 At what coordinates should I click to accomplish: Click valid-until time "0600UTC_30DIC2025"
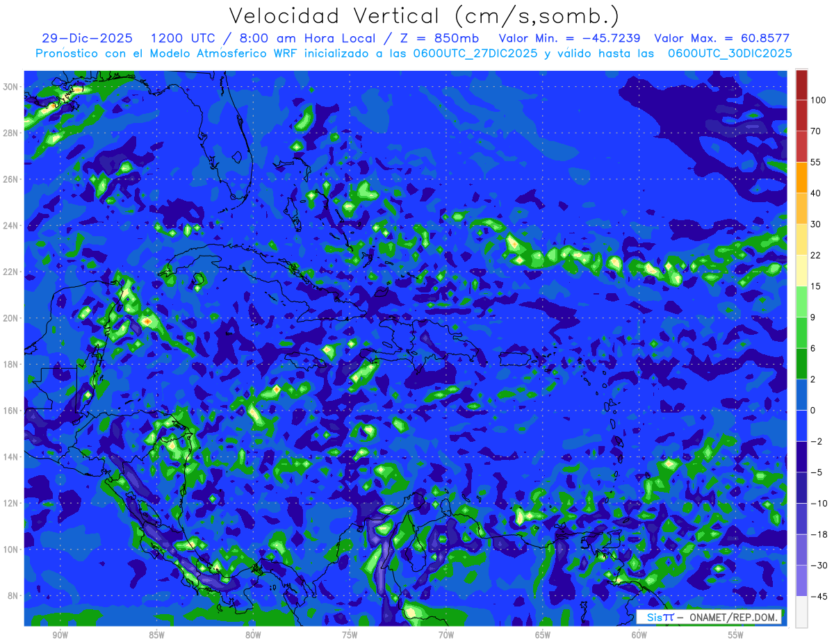(x=730, y=53)
